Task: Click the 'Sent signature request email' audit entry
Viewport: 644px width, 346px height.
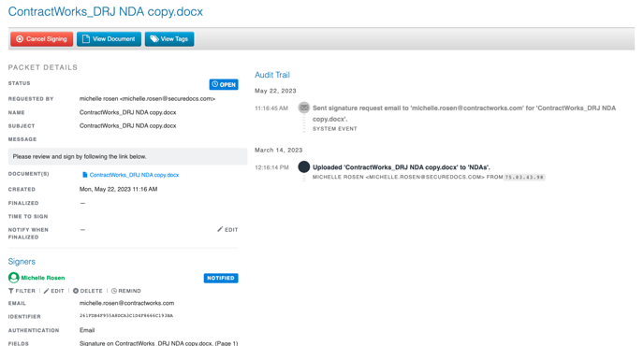Action: 464,114
